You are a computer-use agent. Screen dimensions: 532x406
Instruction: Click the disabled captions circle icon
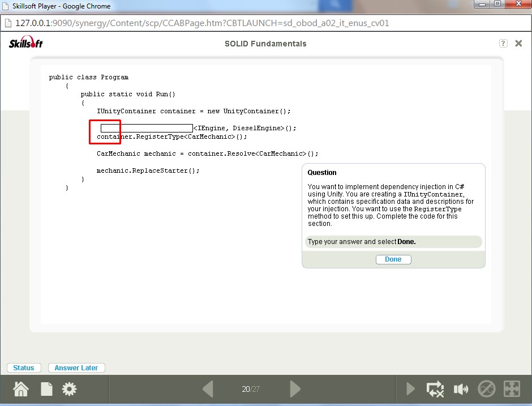[x=487, y=389]
